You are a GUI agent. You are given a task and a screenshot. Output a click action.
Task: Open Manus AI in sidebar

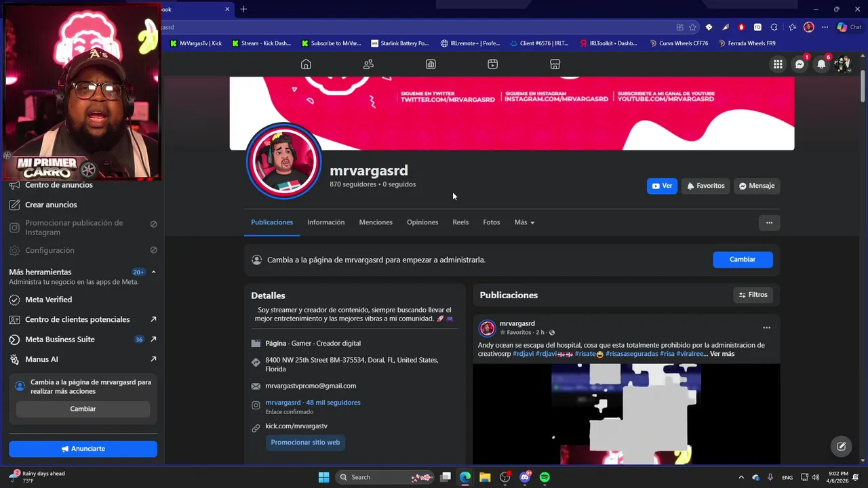82,359
